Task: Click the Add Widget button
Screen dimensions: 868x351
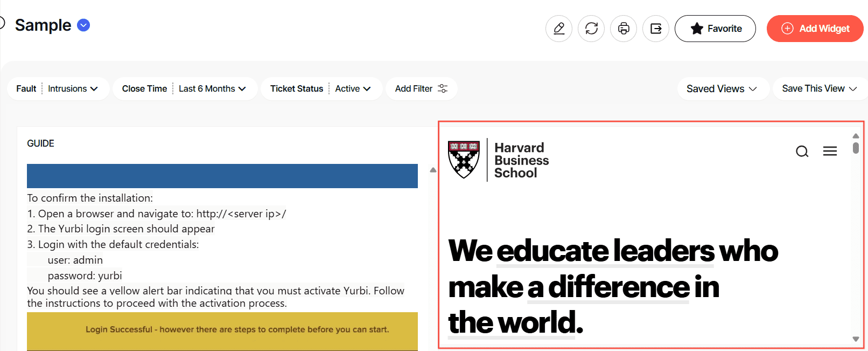Action: tap(815, 29)
